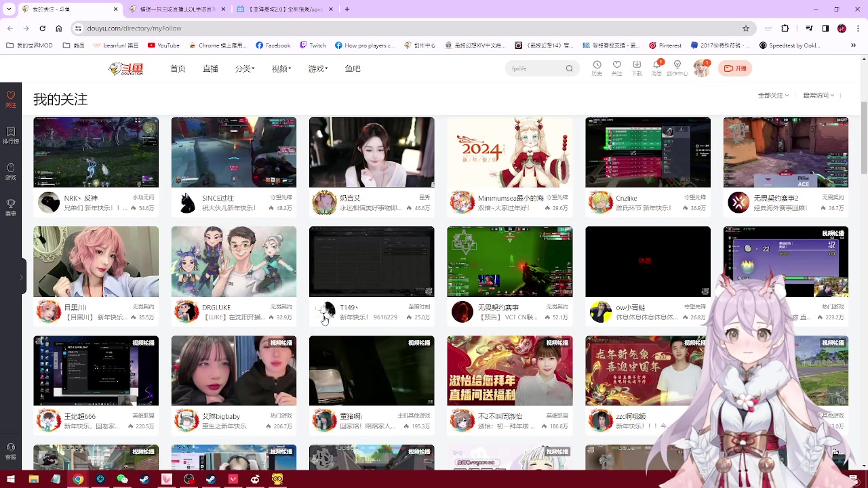Open the Chrome icon in taskbar
The width and height of the screenshot is (868, 488).
coord(78,479)
